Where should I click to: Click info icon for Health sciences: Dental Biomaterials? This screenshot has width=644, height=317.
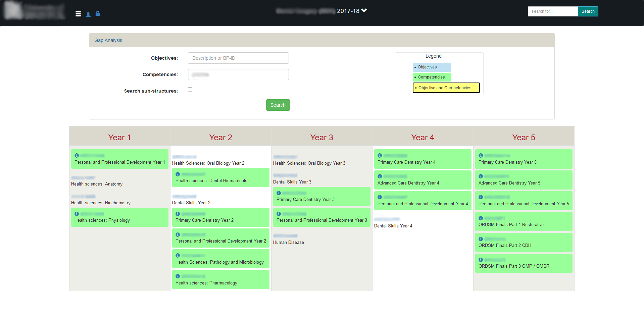point(178,174)
